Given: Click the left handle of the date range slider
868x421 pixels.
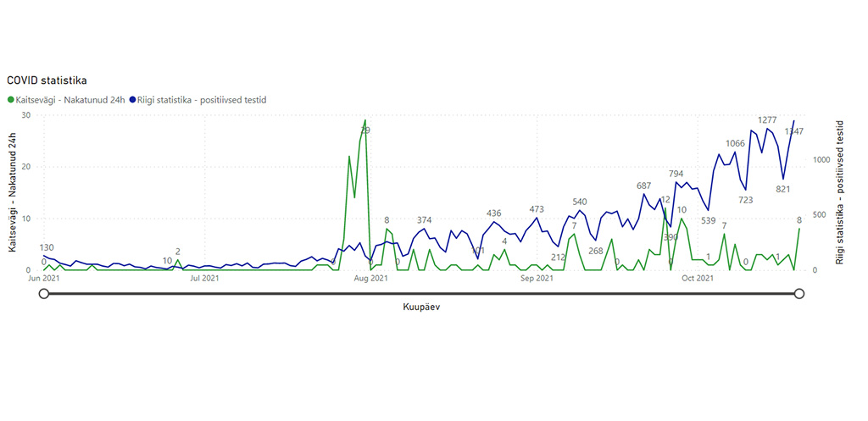Looking at the screenshot, I should [44, 293].
